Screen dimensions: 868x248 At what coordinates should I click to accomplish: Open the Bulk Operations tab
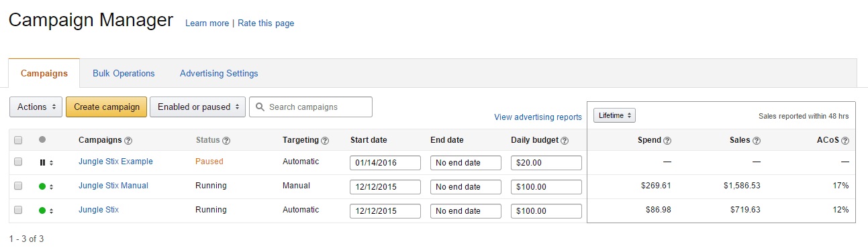(124, 73)
